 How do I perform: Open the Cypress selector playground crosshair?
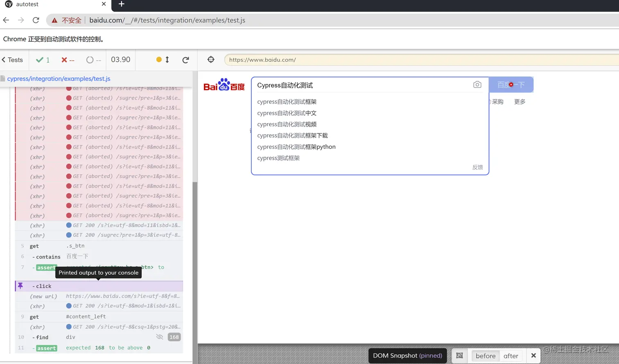(211, 60)
